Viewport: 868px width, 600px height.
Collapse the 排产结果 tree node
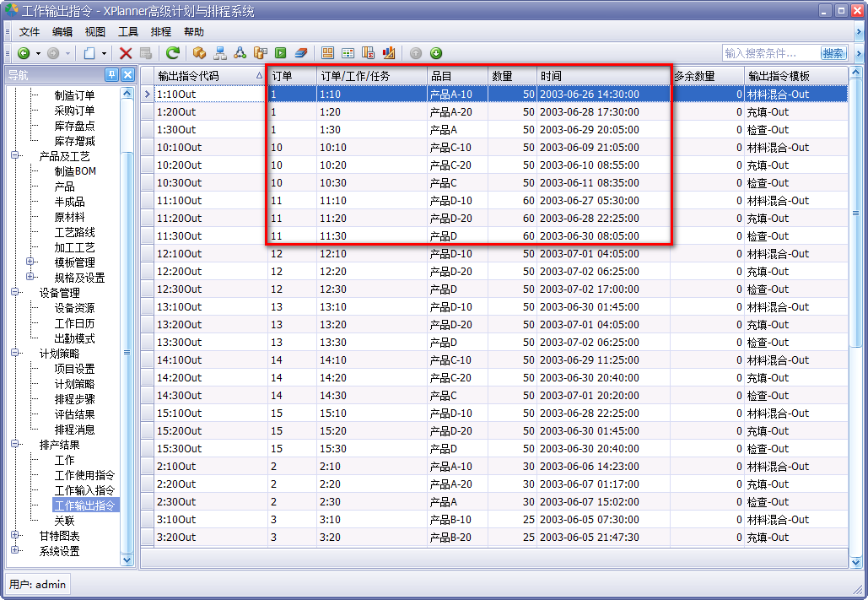pyautogui.click(x=15, y=444)
